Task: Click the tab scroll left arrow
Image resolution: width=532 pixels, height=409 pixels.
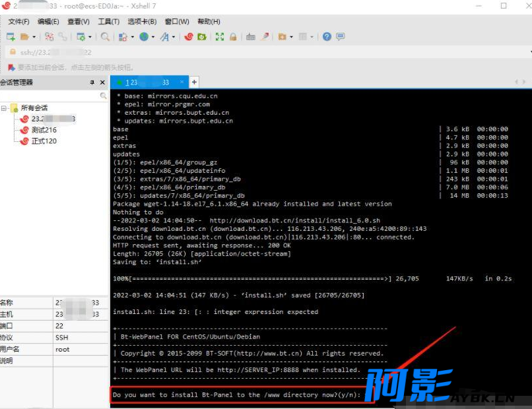Action: pos(516,82)
